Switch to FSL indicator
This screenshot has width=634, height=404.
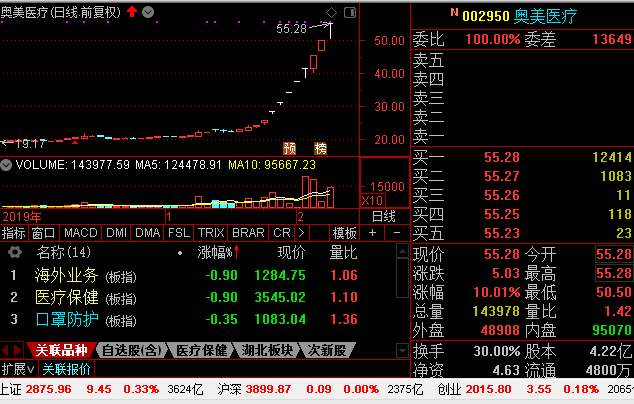coord(179,233)
